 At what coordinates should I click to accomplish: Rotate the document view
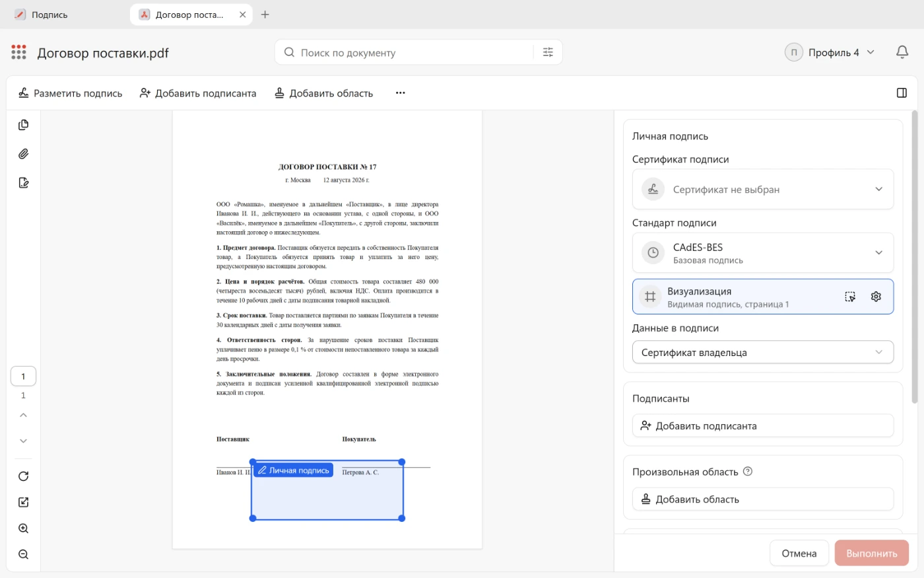(23, 476)
